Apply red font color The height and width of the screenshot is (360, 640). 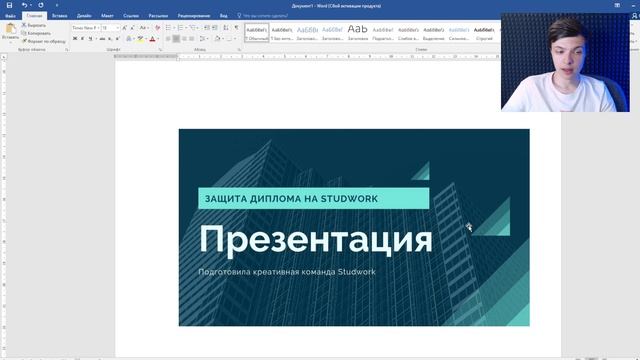tap(152, 39)
